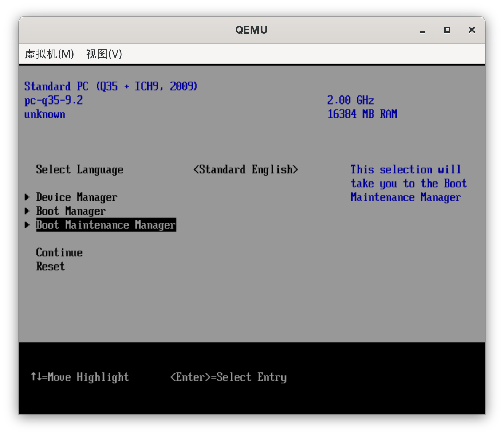Click the arrow beside Boot Maintenance Manager
Viewport: 504px width, 435px height.
point(27,225)
